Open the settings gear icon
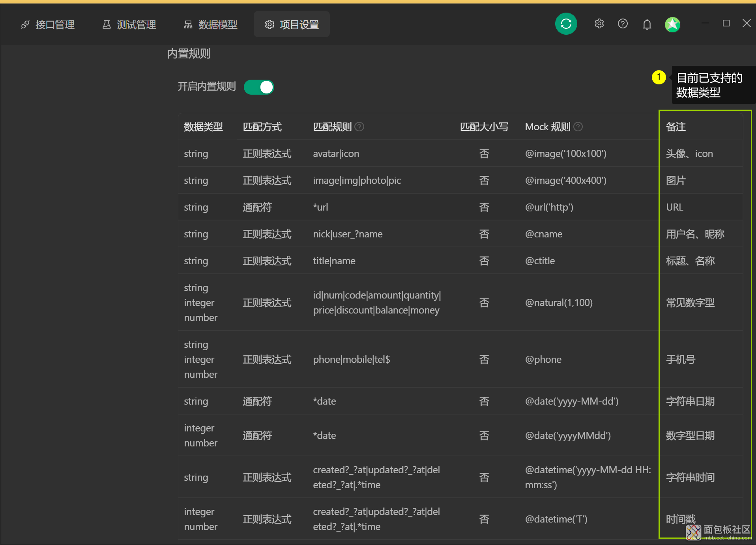This screenshot has height=545, width=756. [599, 24]
